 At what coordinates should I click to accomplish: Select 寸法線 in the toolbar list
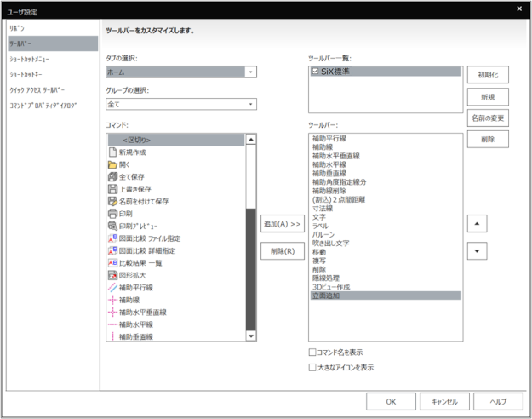(324, 209)
